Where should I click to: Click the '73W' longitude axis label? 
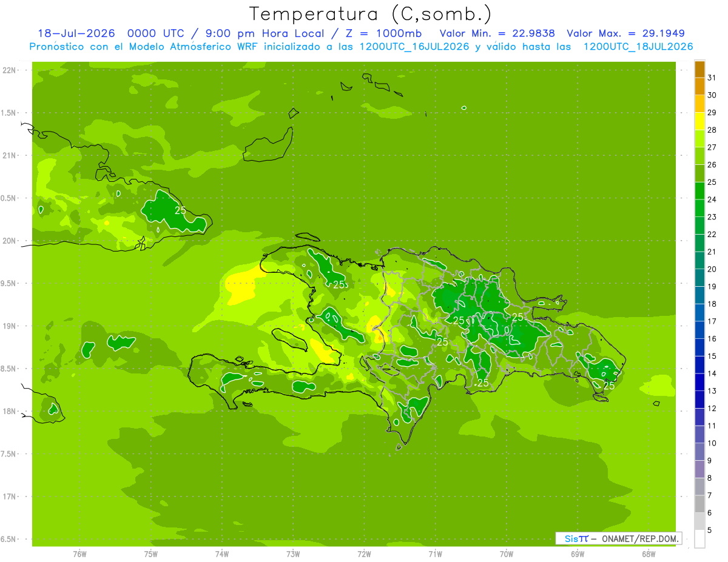tap(293, 554)
